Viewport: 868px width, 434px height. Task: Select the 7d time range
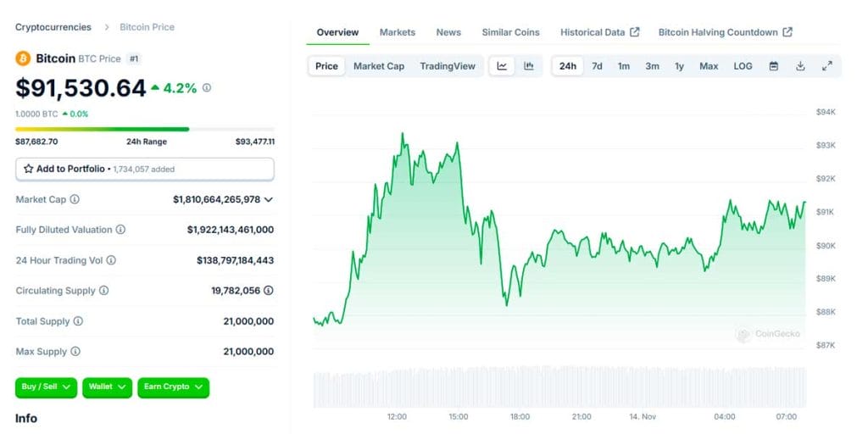[597, 66]
